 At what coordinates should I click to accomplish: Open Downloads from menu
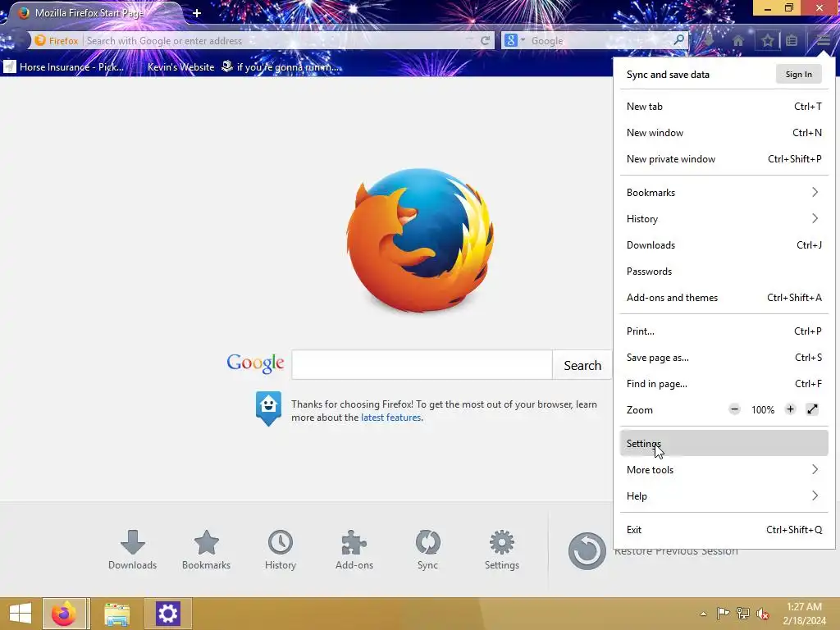tap(724, 244)
